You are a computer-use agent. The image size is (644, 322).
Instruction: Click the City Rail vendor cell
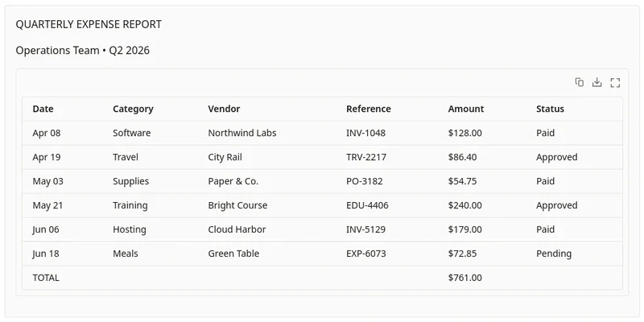[225, 157]
